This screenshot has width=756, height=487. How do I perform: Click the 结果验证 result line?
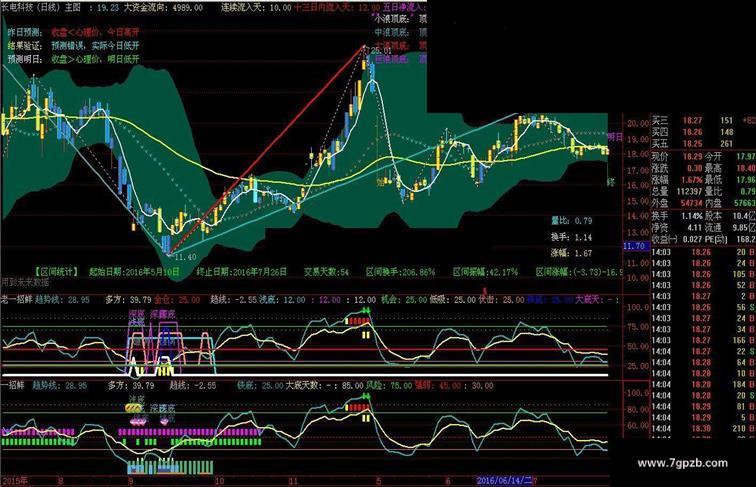click(73, 46)
